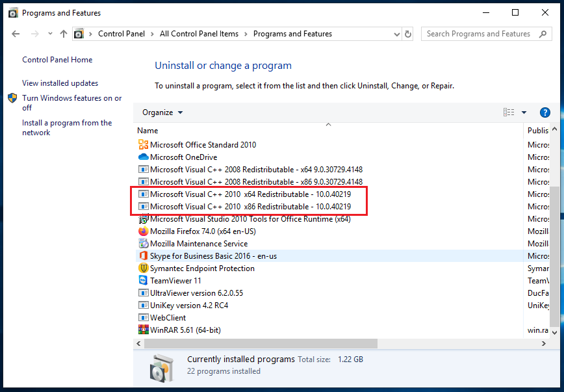Sort by the Publisher column header
The height and width of the screenshot is (392, 564).
click(x=537, y=130)
